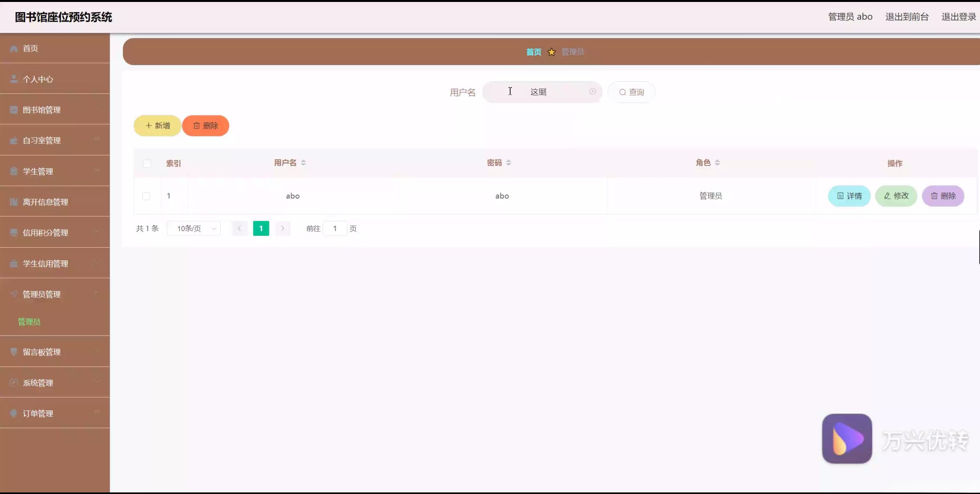Click the 操作 column header
This screenshot has width=980, height=494.
pos(895,164)
